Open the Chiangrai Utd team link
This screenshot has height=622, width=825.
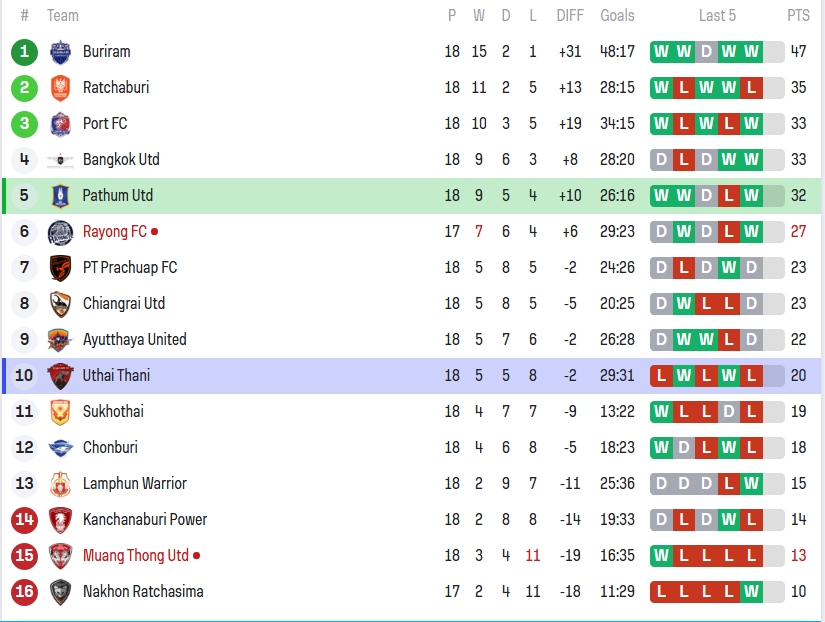tap(124, 304)
